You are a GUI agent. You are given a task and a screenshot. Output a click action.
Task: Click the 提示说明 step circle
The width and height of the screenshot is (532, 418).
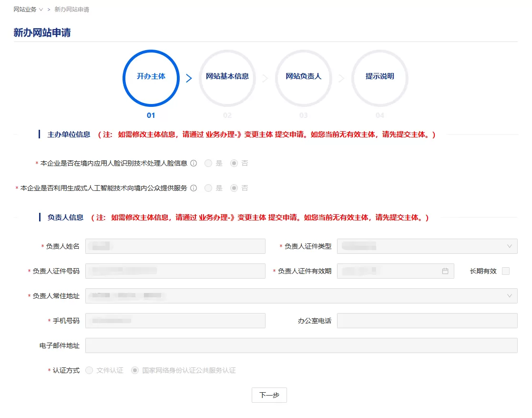click(x=379, y=78)
